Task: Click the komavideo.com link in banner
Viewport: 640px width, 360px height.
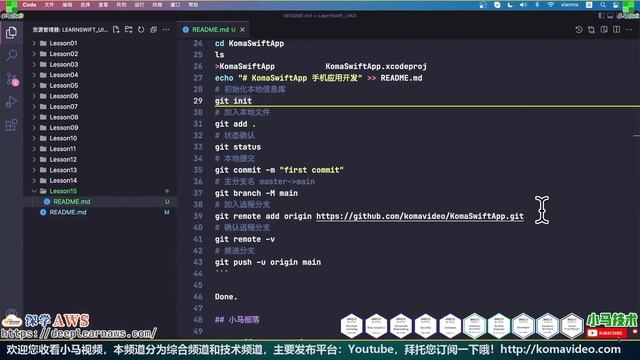Action: click(560, 349)
